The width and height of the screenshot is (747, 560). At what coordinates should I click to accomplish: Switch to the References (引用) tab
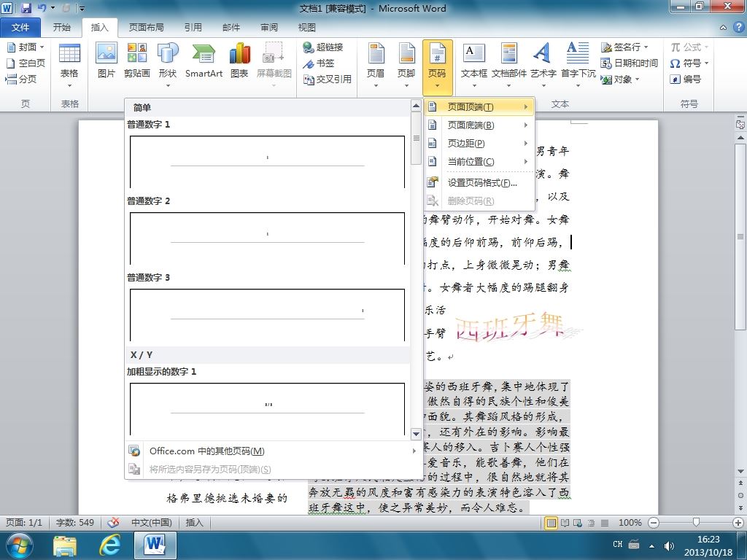coord(193,27)
